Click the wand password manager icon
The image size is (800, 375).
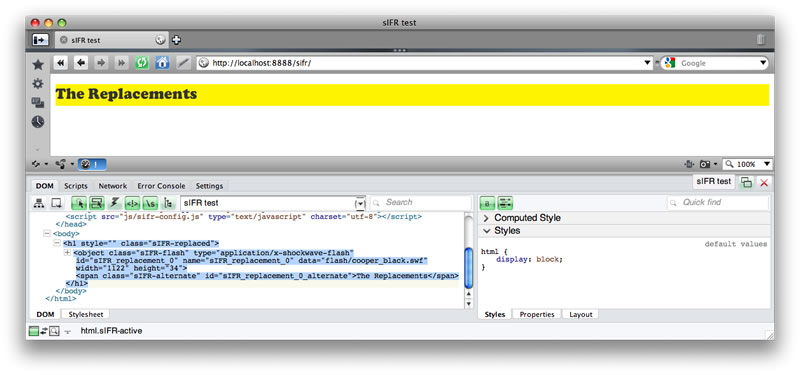pyautogui.click(x=183, y=63)
